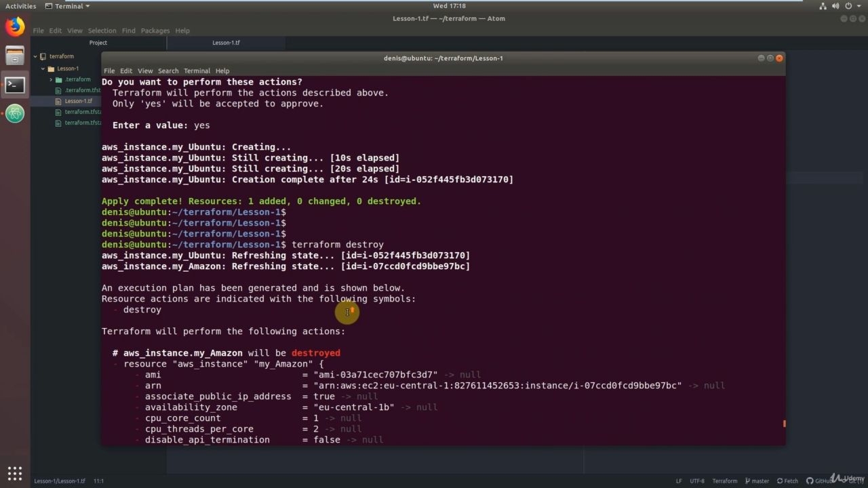Open Atom's View menu
This screenshot has height=488, width=868.
tap(75, 30)
